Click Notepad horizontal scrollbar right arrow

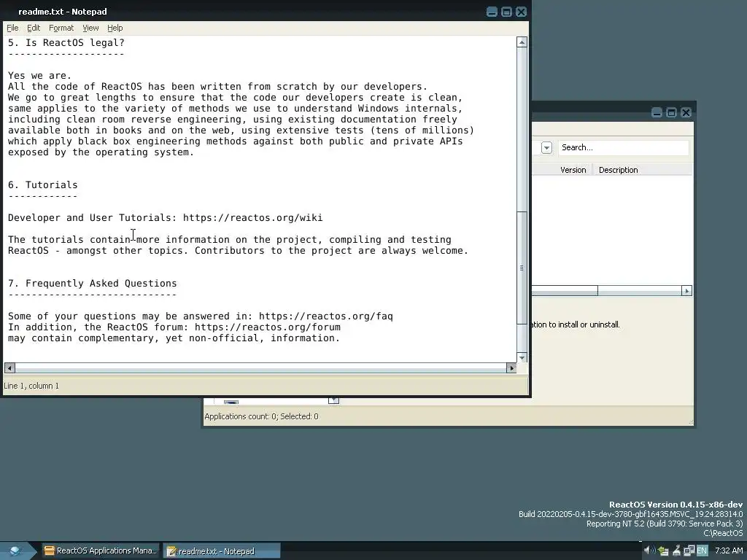[511, 367]
